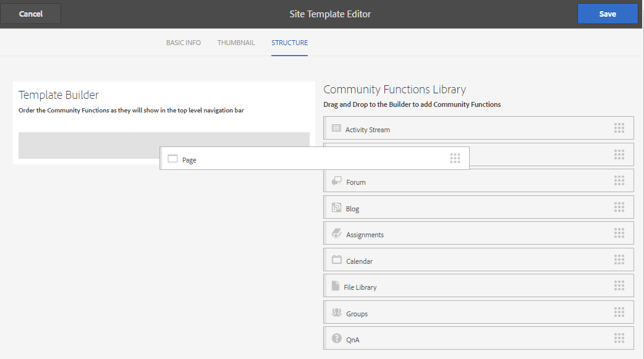Click the Forum speech bubbles icon
Viewport: 644px width, 359px height.
pyautogui.click(x=337, y=181)
